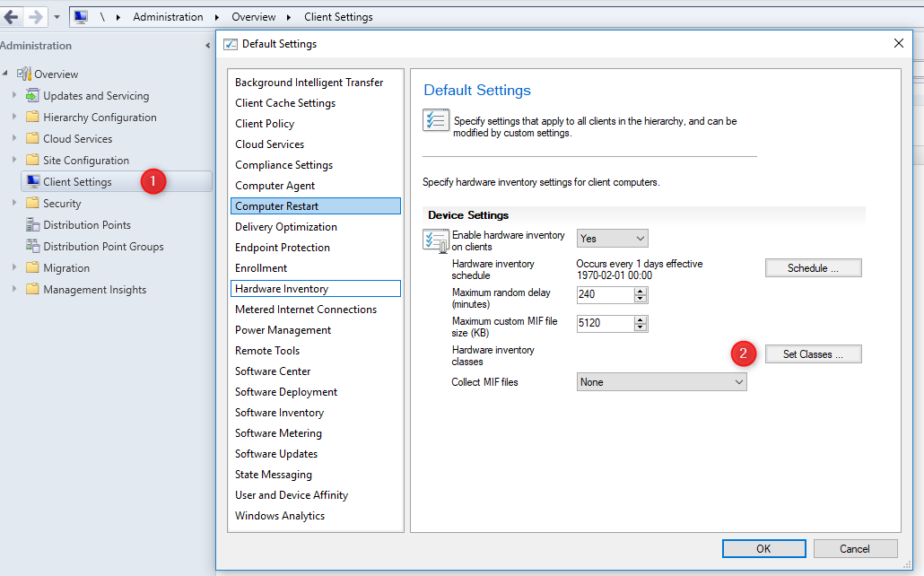Click the Client Settings monitor icon
The width and height of the screenshot is (924, 576).
[33, 181]
